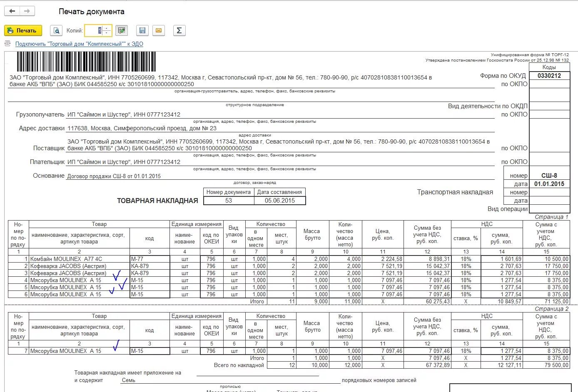Image resolution: width=578 pixels, height=392 pixels.
Task: Click the НДС column header on page 1
Action: pyautogui.click(x=487, y=224)
